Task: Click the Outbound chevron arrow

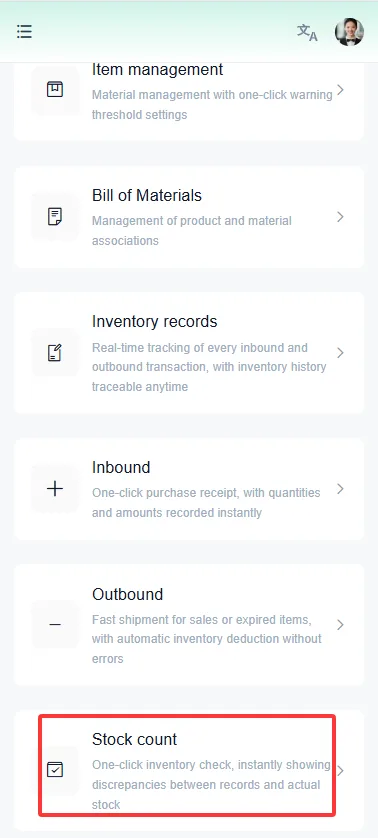Action: 341,624
